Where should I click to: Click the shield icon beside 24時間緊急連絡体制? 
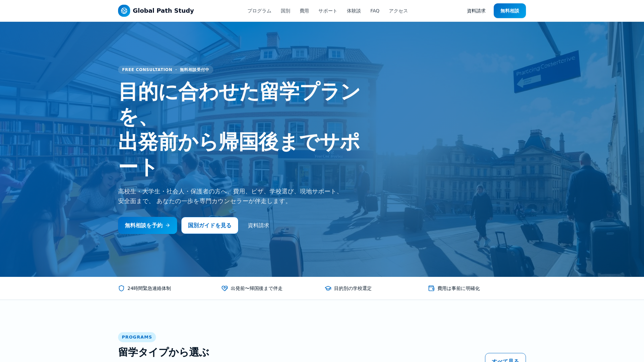point(121,288)
